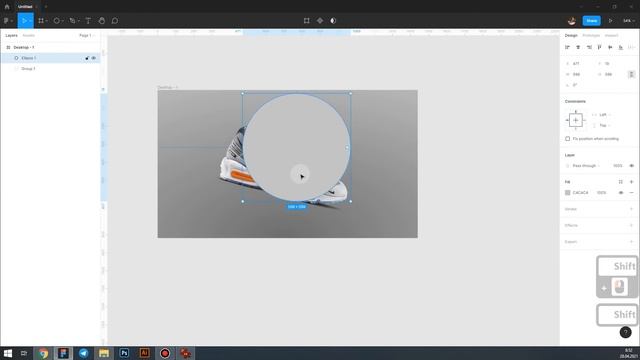This screenshot has height=360, width=640.
Task: Switch to the Assets tab
Action: 29,36
